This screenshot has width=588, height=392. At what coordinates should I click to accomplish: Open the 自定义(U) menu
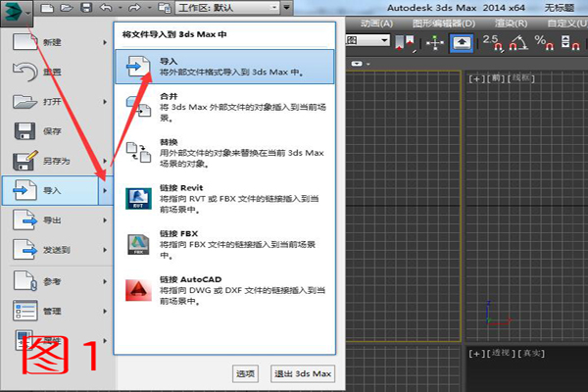coord(566,24)
